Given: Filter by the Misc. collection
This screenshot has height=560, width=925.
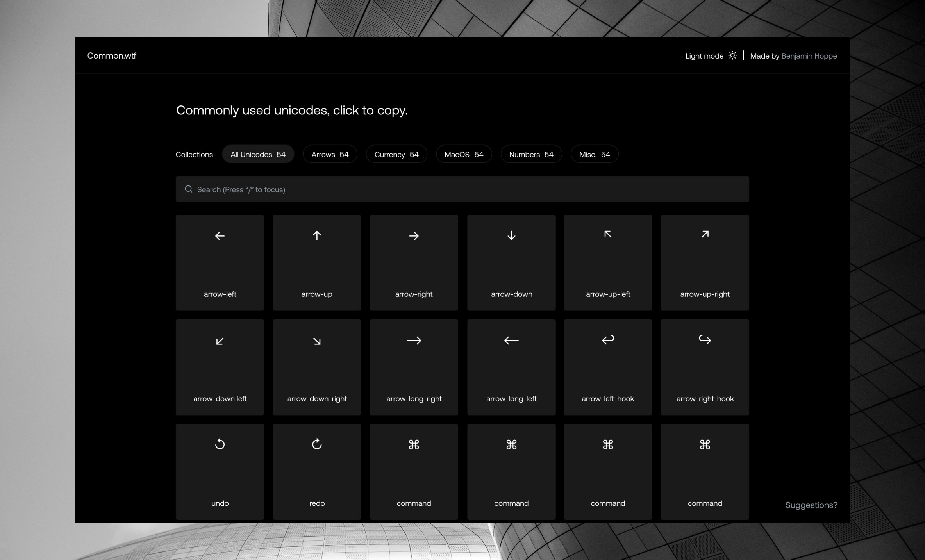Looking at the screenshot, I should tap(595, 154).
